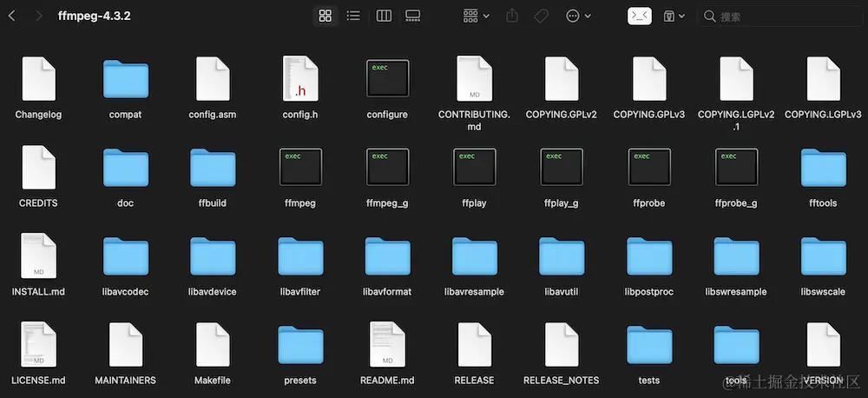Go forward with the right chevron button

39,16
